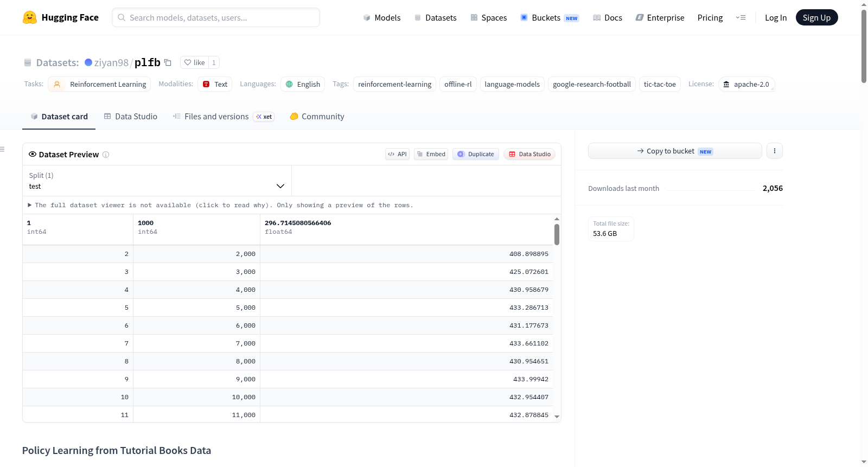Click the cell value 431.177673
868x467 pixels.
pos(529,325)
